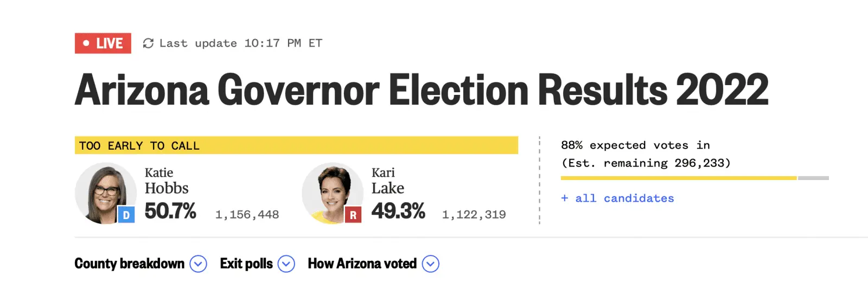This screenshot has width=868, height=282.
Task: Click the blue D party badge
Action: click(126, 215)
